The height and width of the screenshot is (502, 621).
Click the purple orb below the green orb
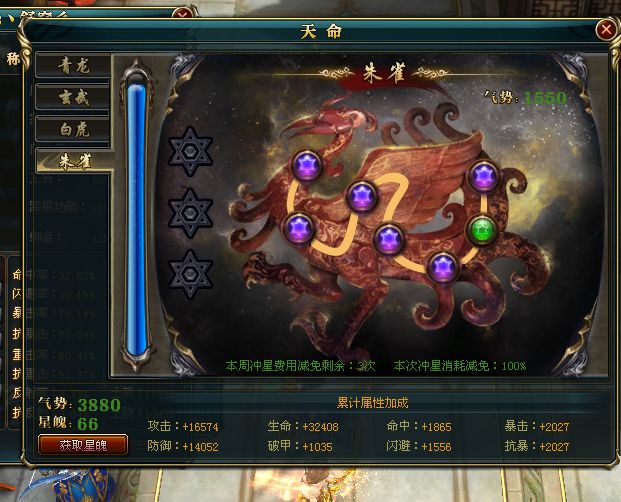[442, 266]
